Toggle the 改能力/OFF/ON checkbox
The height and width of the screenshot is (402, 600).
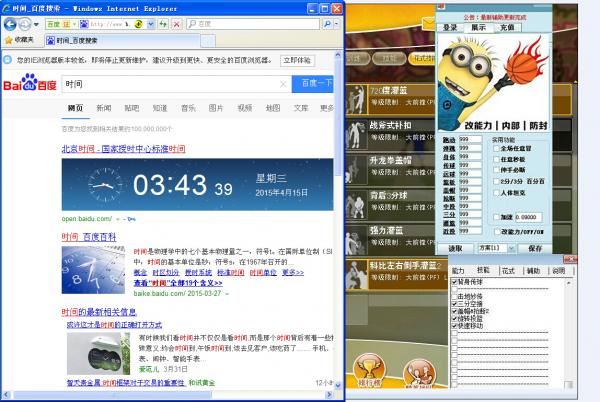[496, 231]
